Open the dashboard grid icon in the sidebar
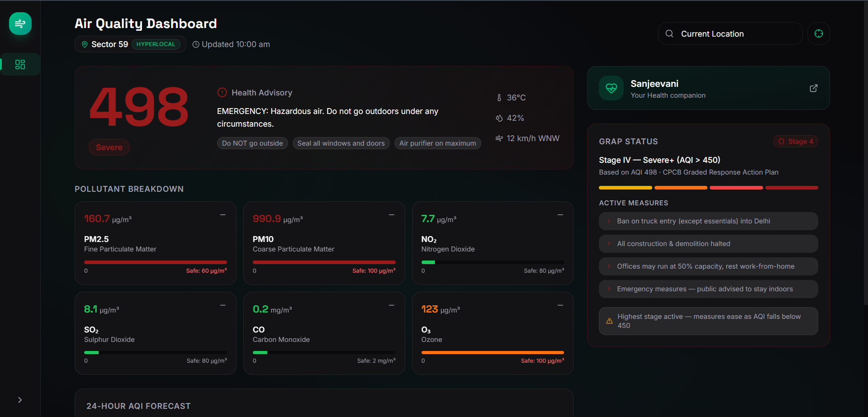Screen dimensions: 868x417 click(20, 64)
